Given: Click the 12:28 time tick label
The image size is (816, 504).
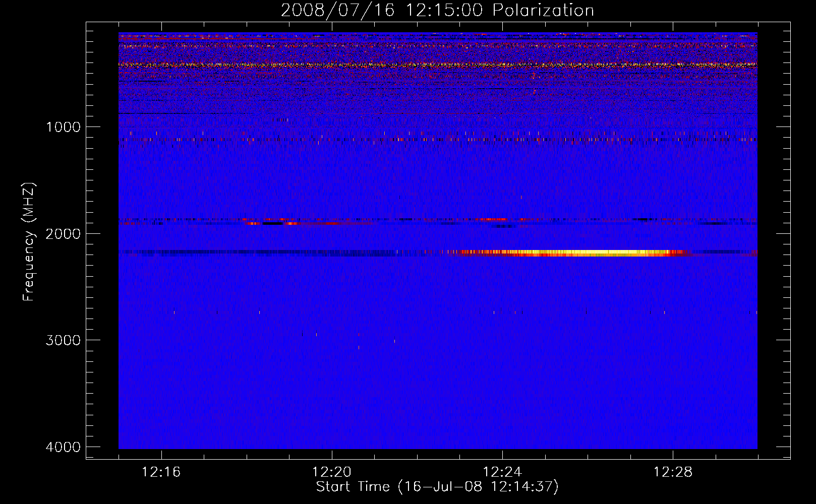Looking at the screenshot, I should [673, 472].
